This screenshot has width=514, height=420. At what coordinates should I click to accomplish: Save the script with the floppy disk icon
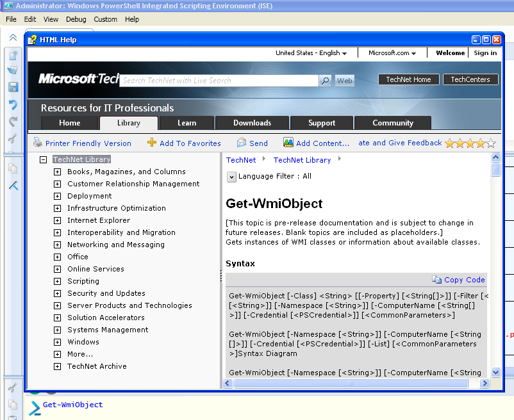[13, 87]
